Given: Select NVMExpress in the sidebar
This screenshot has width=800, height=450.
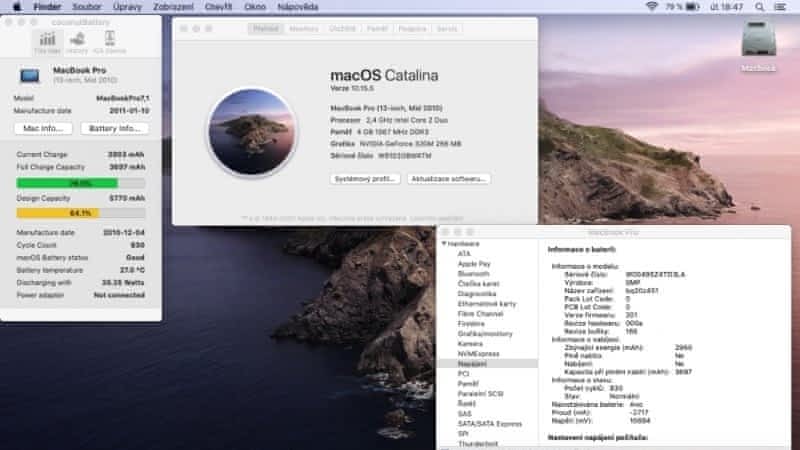Looking at the screenshot, I should pyautogui.click(x=479, y=354).
